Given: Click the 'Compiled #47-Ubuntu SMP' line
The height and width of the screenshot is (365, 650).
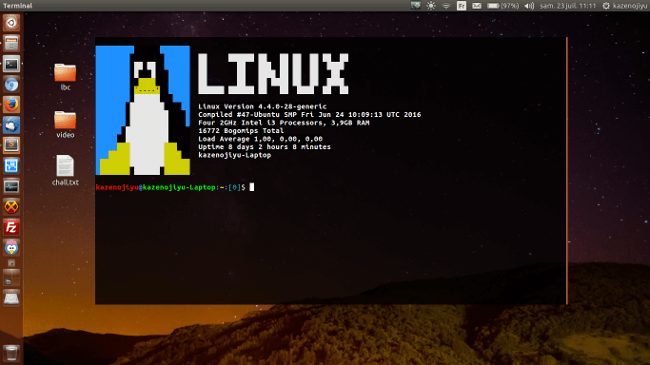Looking at the screenshot, I should [309, 114].
